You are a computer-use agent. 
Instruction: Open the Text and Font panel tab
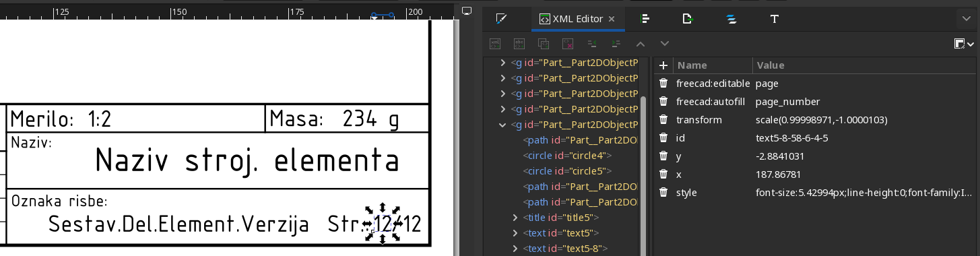[775, 19]
